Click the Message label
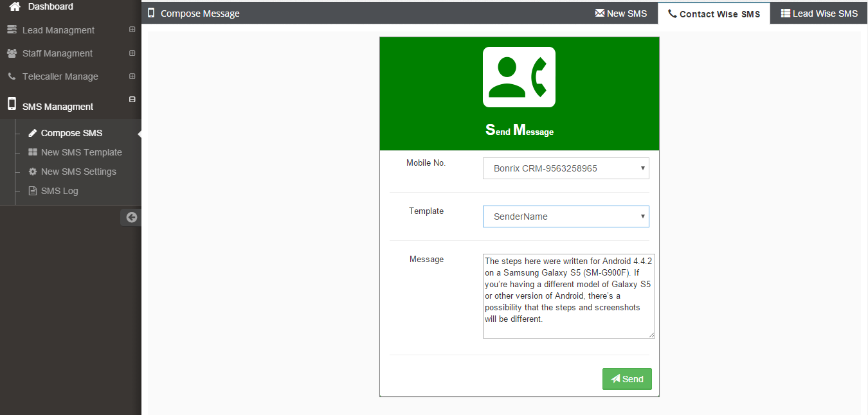The height and width of the screenshot is (415, 868). tap(426, 259)
